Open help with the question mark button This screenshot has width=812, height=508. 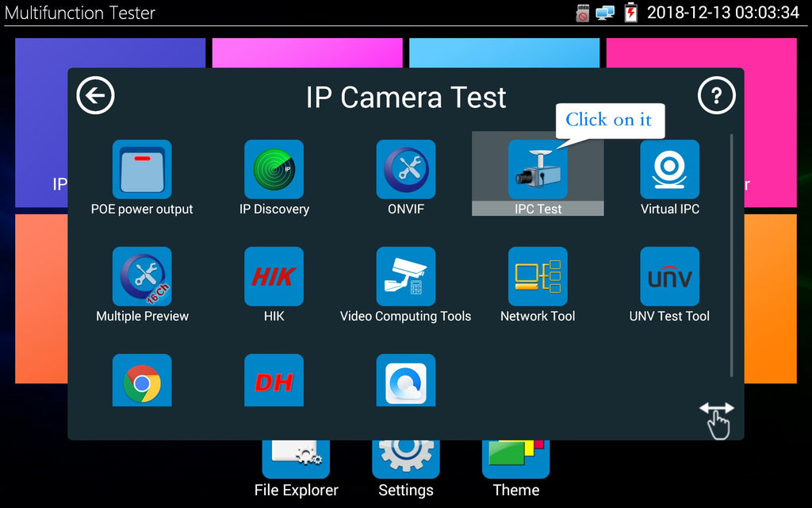click(716, 97)
